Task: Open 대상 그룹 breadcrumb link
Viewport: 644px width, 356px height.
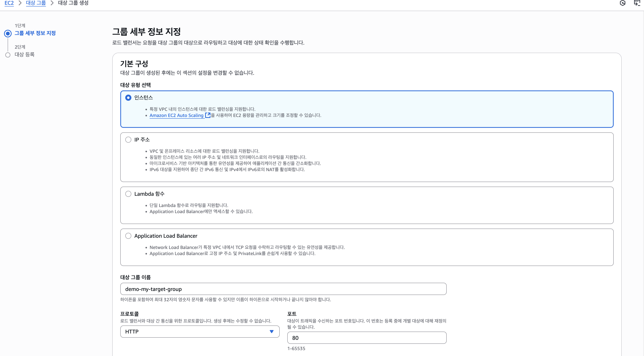Action: coord(36,3)
